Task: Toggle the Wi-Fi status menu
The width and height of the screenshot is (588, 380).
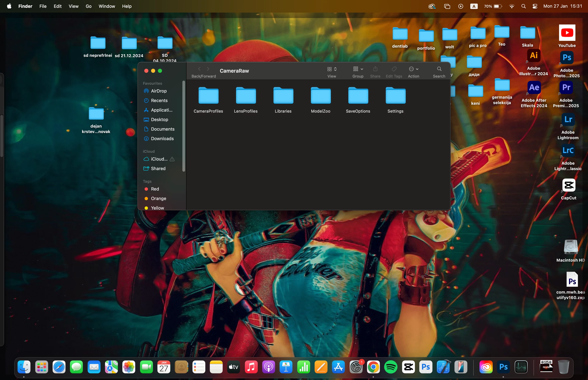Action: click(x=511, y=6)
